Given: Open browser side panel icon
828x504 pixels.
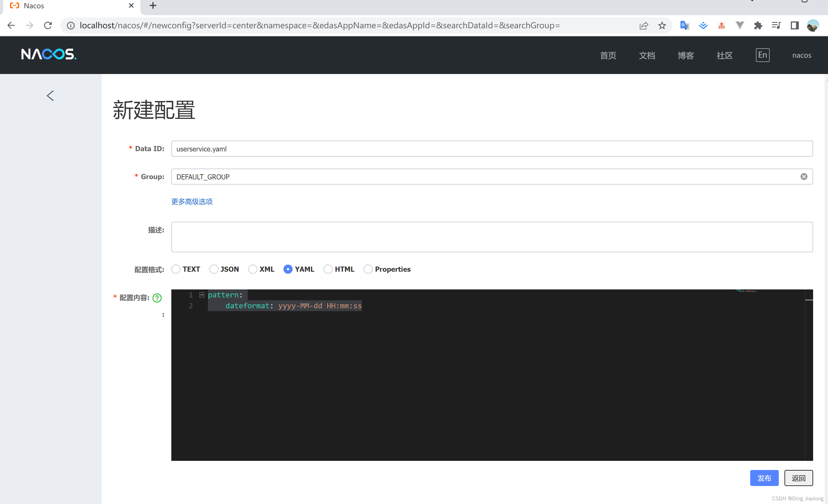Looking at the screenshot, I should coord(795,25).
